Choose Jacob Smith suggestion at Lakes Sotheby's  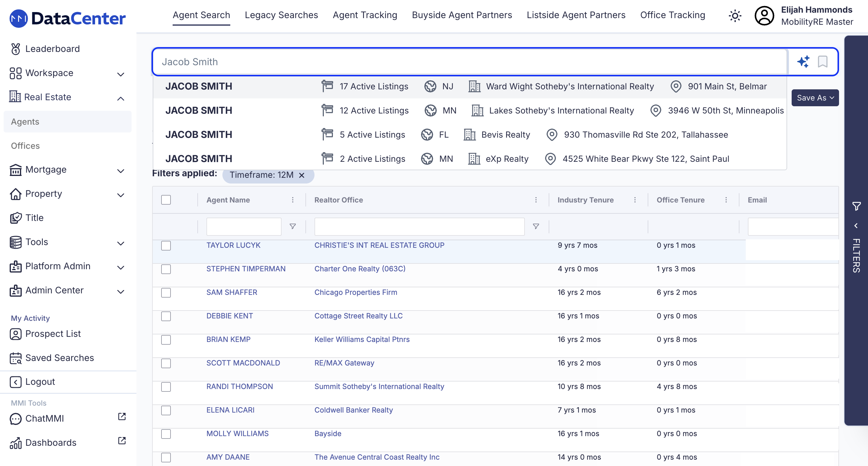[x=470, y=110]
